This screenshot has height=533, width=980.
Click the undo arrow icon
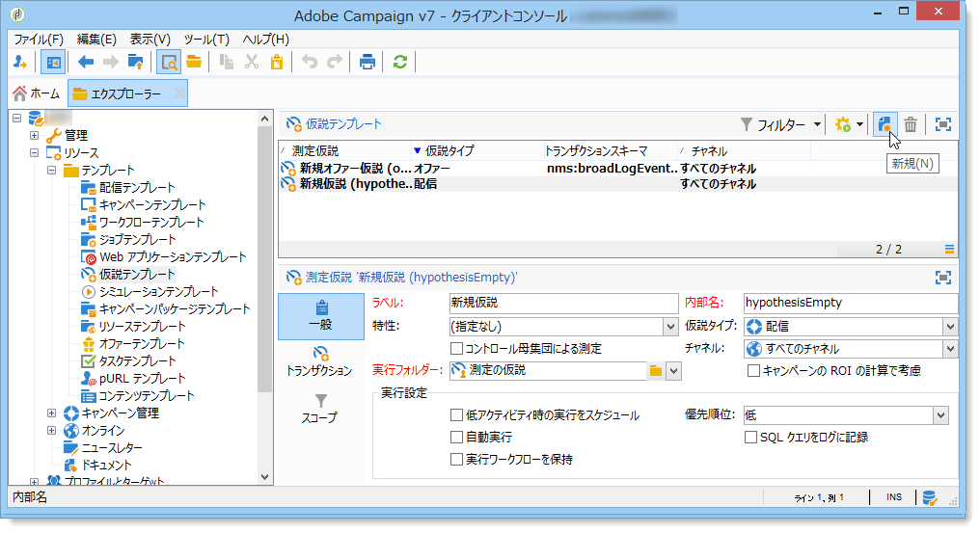(310, 62)
